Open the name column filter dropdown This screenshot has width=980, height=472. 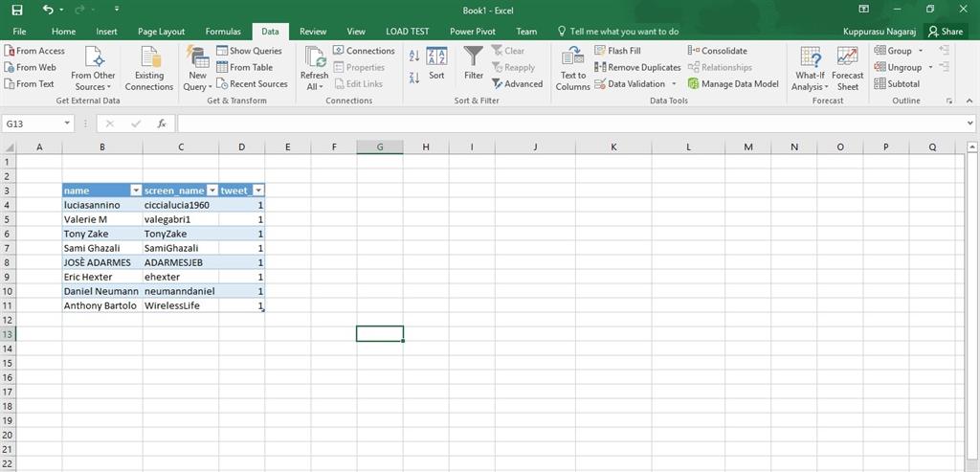135,191
